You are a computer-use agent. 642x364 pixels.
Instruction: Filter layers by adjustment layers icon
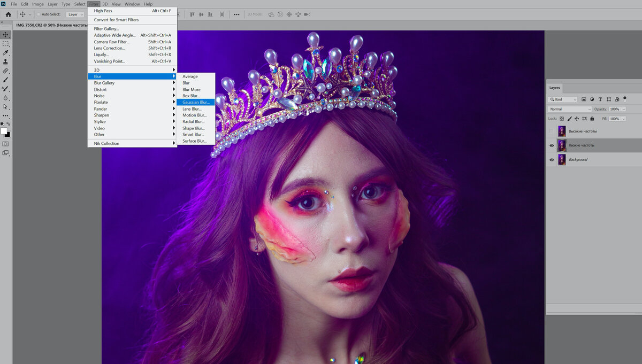592,99
